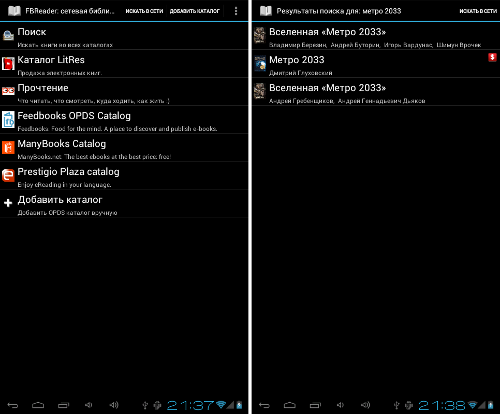Viewport: 500px width, 414px height.
Task: Open first Вселенная «Метро 2033» cover thumbnail
Action: [x=260, y=35]
